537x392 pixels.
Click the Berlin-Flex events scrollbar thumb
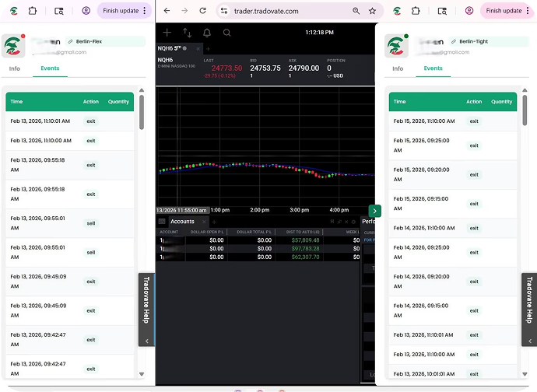[142, 112]
